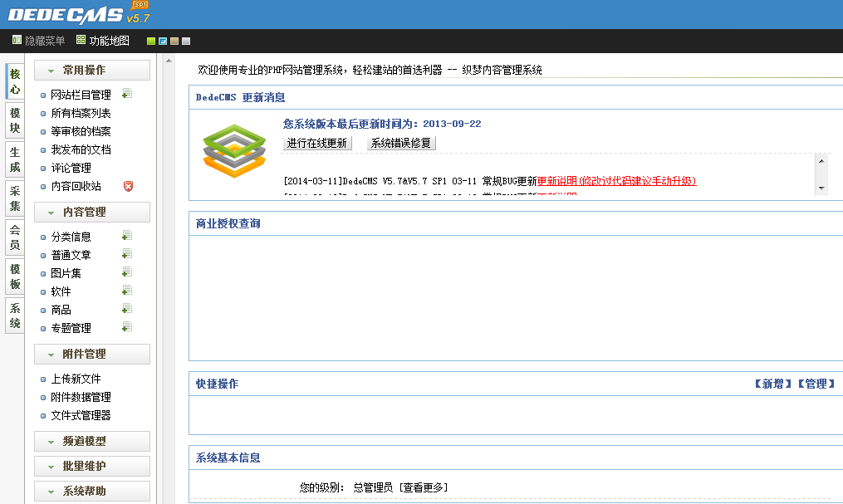Select the green skin color swatch
843x504 pixels.
151,41
